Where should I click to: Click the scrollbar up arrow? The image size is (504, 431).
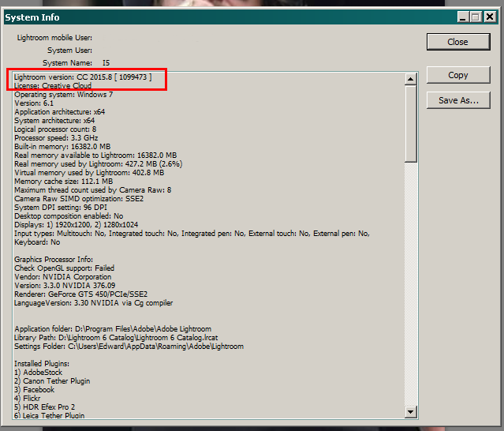point(410,79)
